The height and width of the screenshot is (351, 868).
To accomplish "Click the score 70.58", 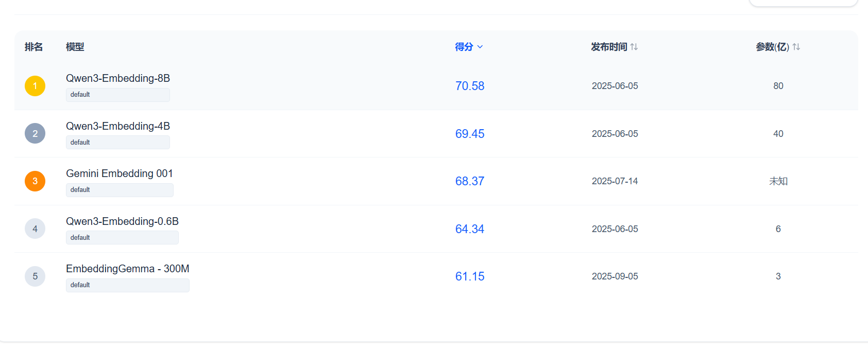I will click(470, 86).
